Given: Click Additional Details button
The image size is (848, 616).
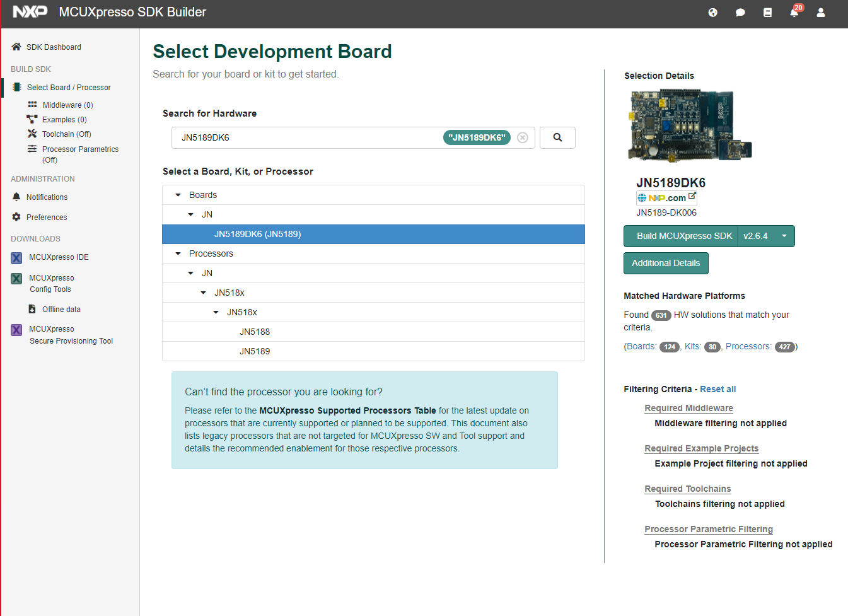Looking at the screenshot, I should tap(666, 263).
